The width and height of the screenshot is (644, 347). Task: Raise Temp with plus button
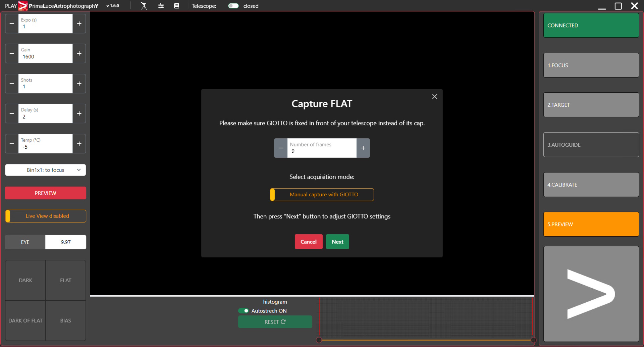point(79,144)
